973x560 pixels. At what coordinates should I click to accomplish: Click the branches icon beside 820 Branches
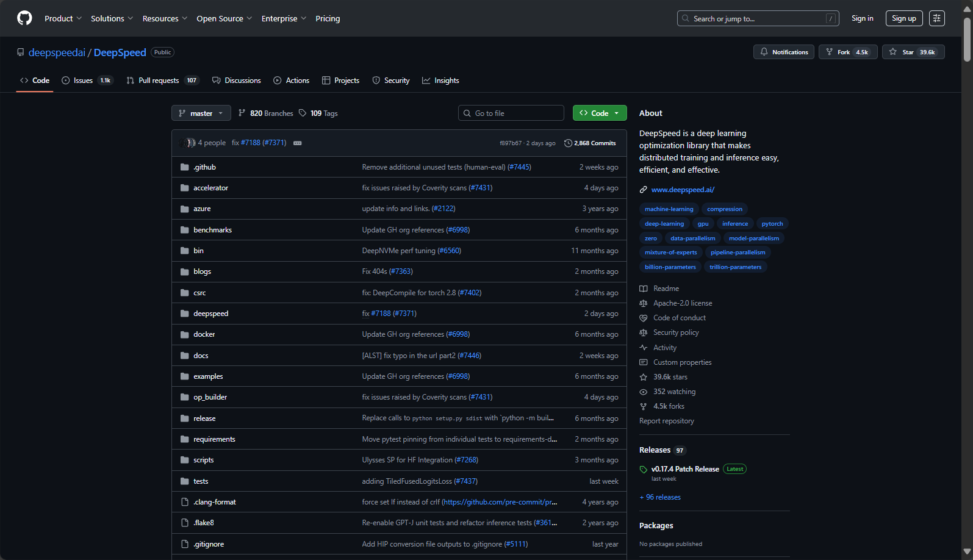tap(242, 113)
